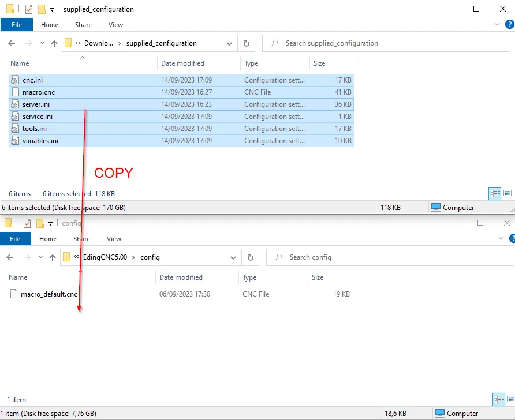Click server.ini date 14/09/2023 16:23
This screenshot has width=515, height=420.
click(x=186, y=104)
